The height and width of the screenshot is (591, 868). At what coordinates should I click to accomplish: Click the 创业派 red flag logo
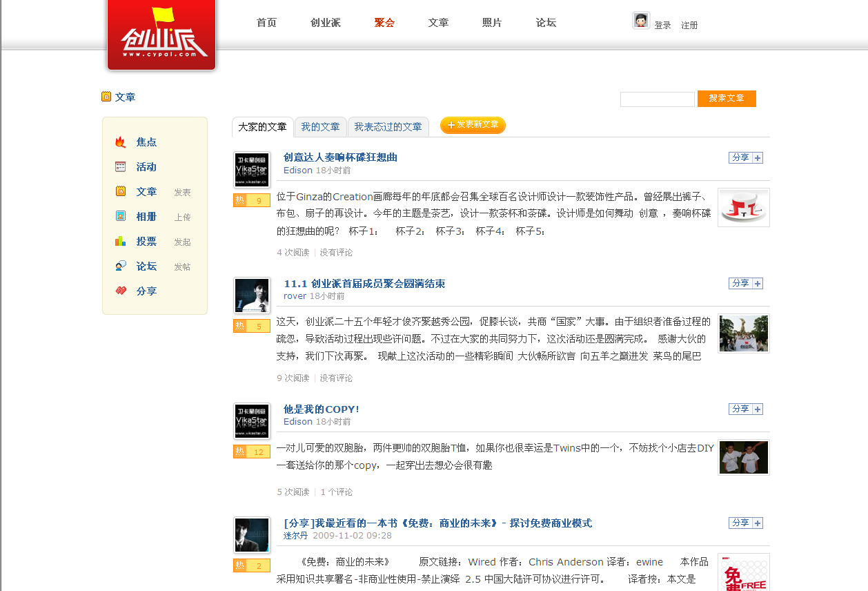point(161,35)
